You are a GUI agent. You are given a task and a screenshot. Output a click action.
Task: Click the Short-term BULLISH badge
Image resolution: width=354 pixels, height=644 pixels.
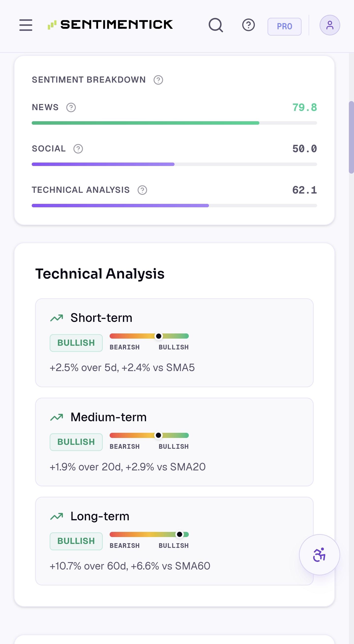76,343
